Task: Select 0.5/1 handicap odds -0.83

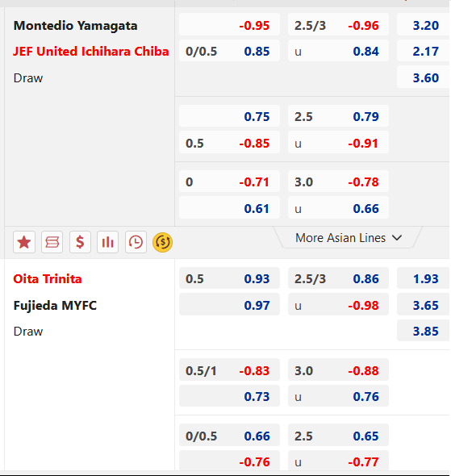Action: (229, 370)
